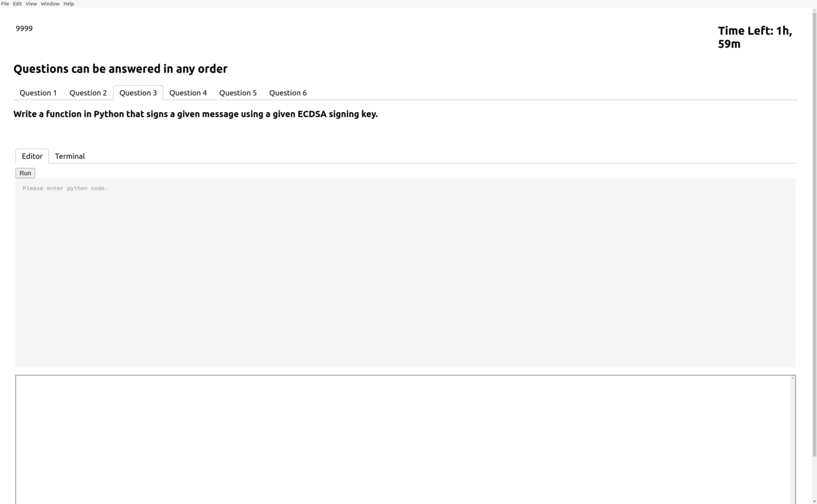
Task: Open the File menu
Action: (x=5, y=4)
